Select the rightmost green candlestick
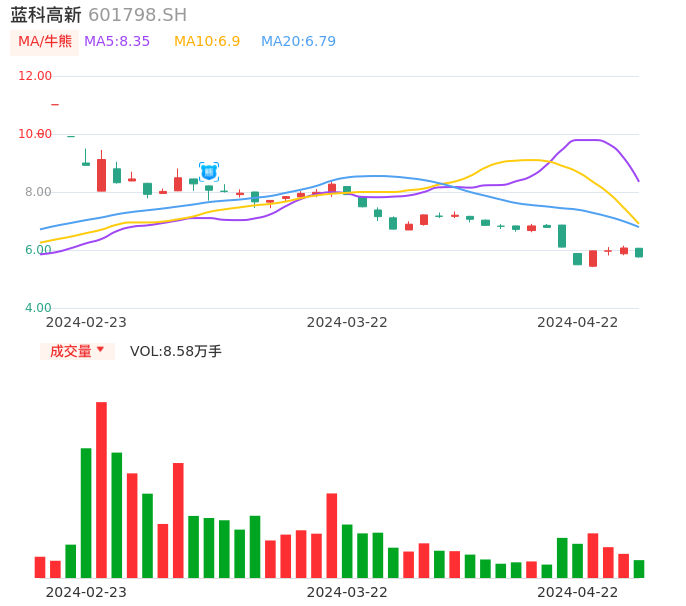Viewport: 686px width, 606px height. click(x=639, y=253)
